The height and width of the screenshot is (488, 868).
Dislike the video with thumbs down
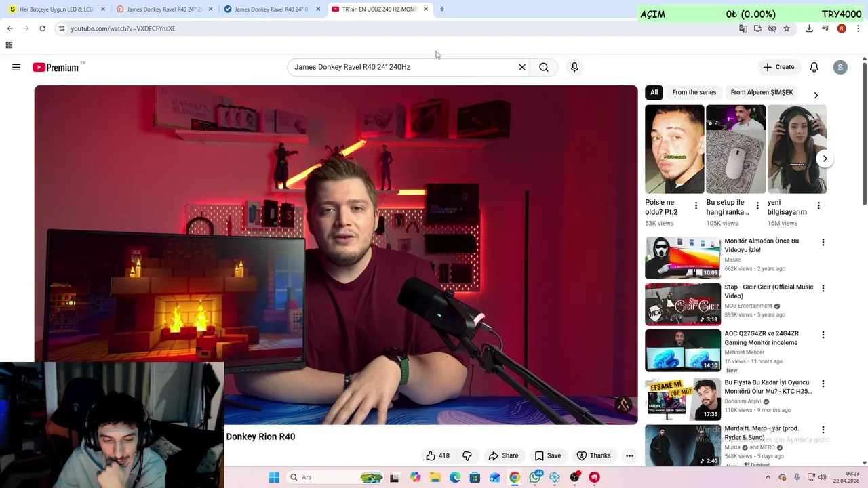tap(467, 455)
